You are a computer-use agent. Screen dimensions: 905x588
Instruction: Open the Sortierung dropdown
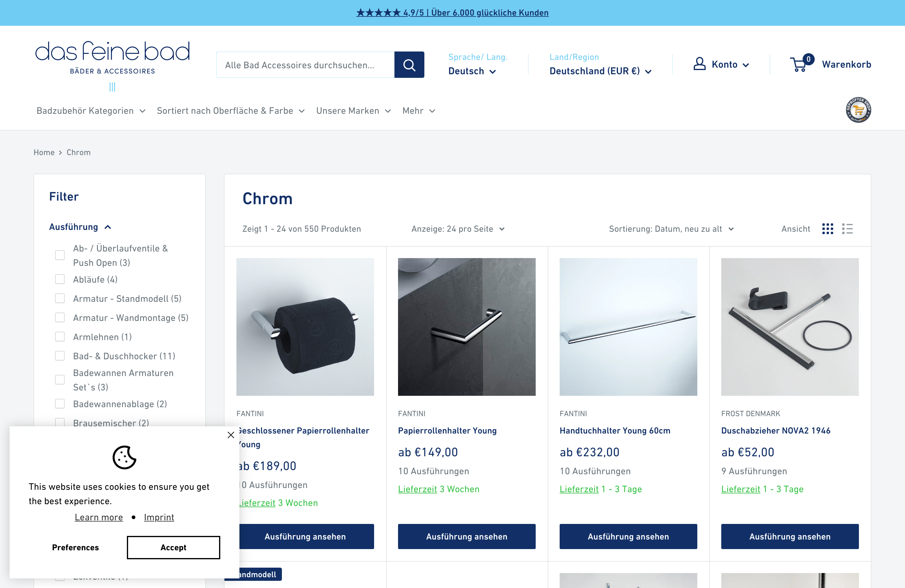pos(670,228)
